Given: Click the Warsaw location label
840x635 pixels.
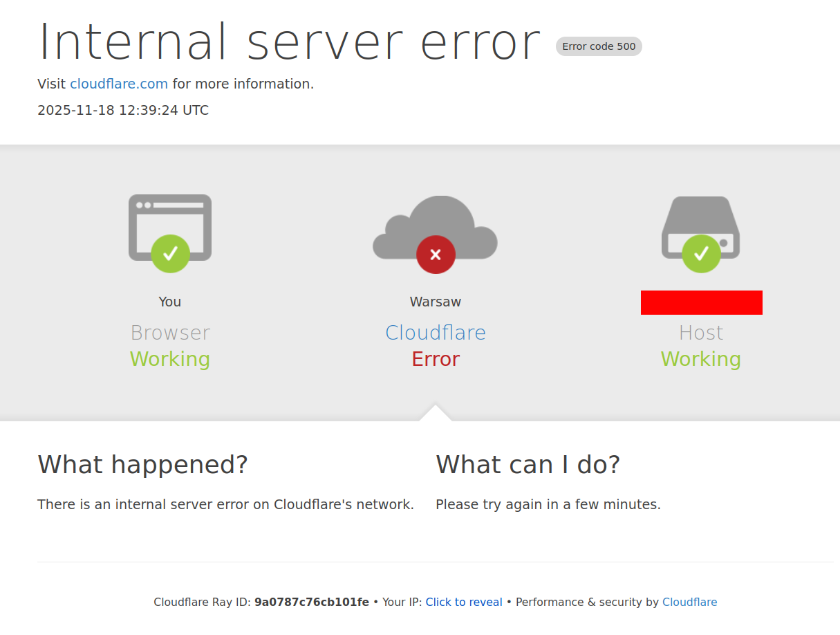Looking at the screenshot, I should [x=436, y=302].
